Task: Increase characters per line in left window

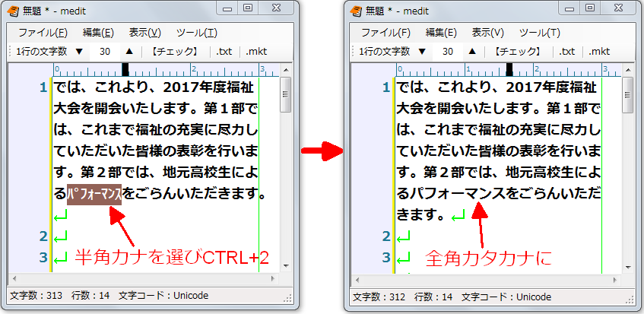Action: pyautogui.click(x=129, y=51)
